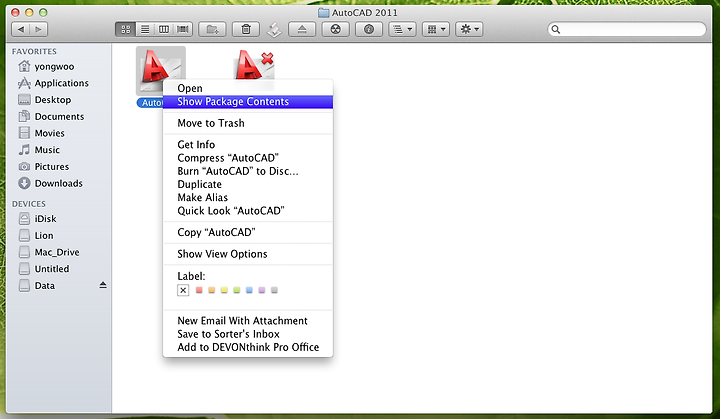Apply the blue label color

click(x=249, y=290)
